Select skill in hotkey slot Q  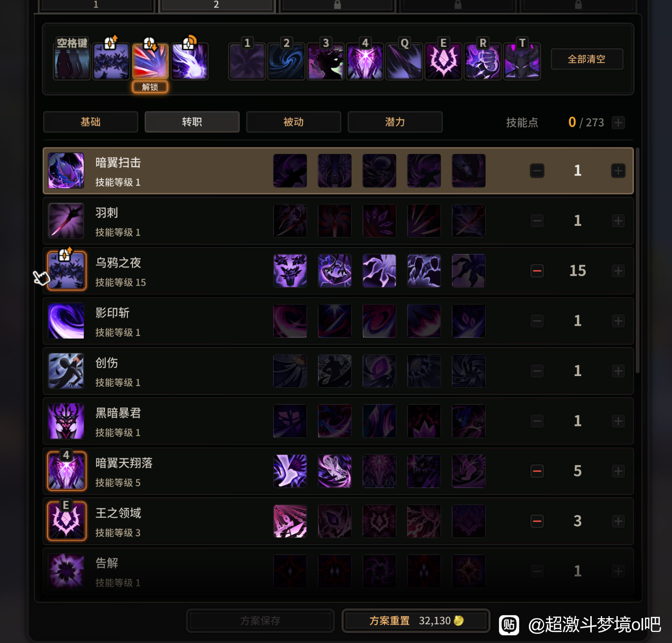(x=404, y=62)
